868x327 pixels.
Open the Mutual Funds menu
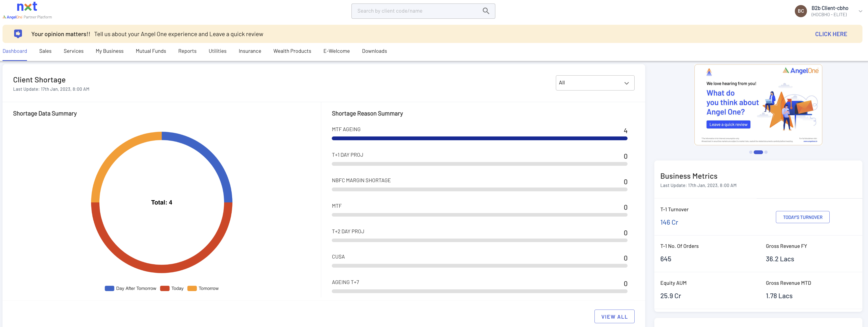click(x=151, y=51)
